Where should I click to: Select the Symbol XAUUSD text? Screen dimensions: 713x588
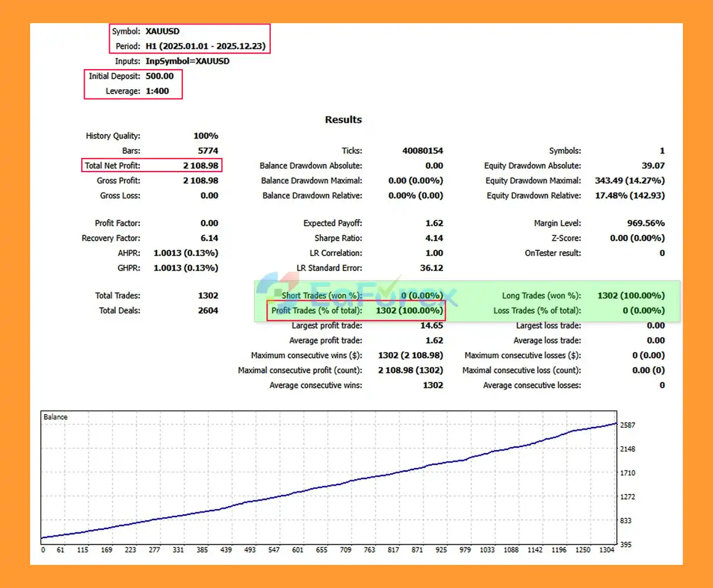pyautogui.click(x=162, y=31)
